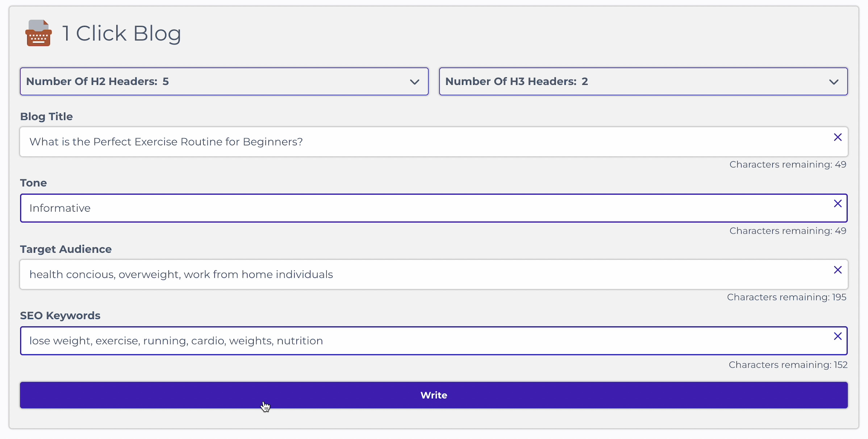Click the SEO Keywords label
Viewport: 868px width, 439px height.
[60, 315]
